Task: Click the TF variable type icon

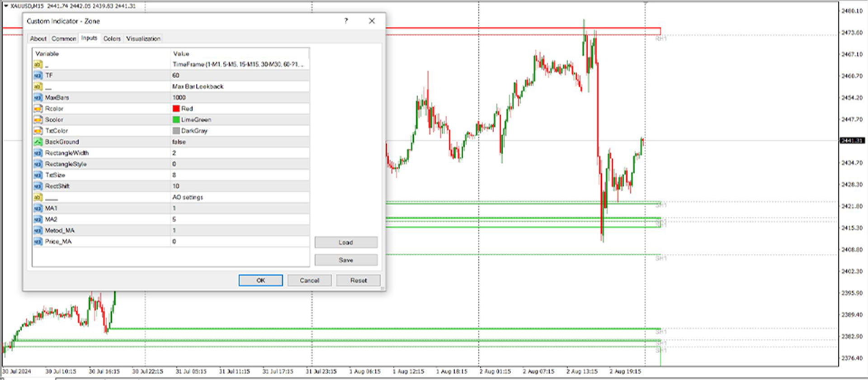Action: (38, 76)
